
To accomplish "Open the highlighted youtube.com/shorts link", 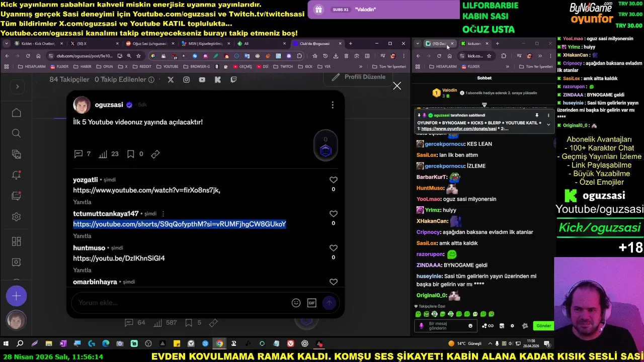I will coord(180,224).
